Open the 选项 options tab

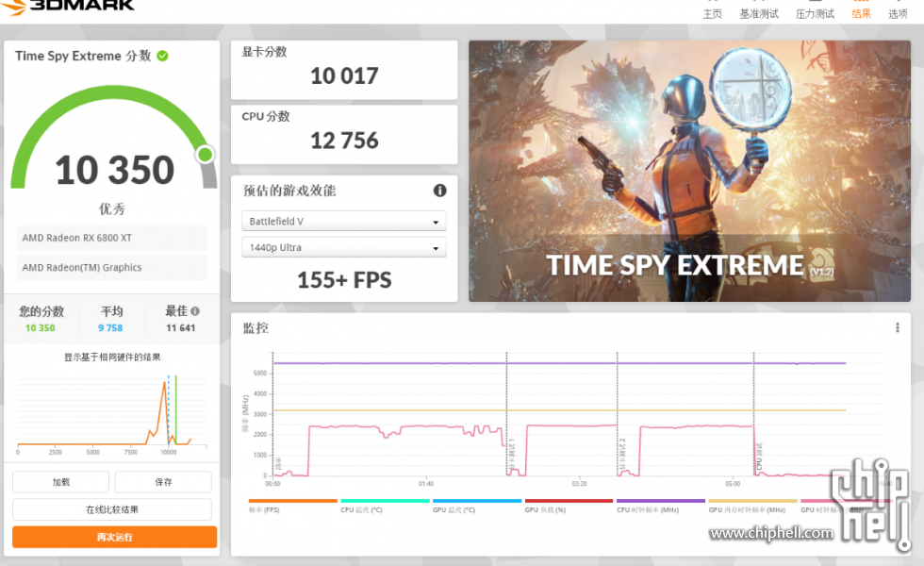pos(898,13)
